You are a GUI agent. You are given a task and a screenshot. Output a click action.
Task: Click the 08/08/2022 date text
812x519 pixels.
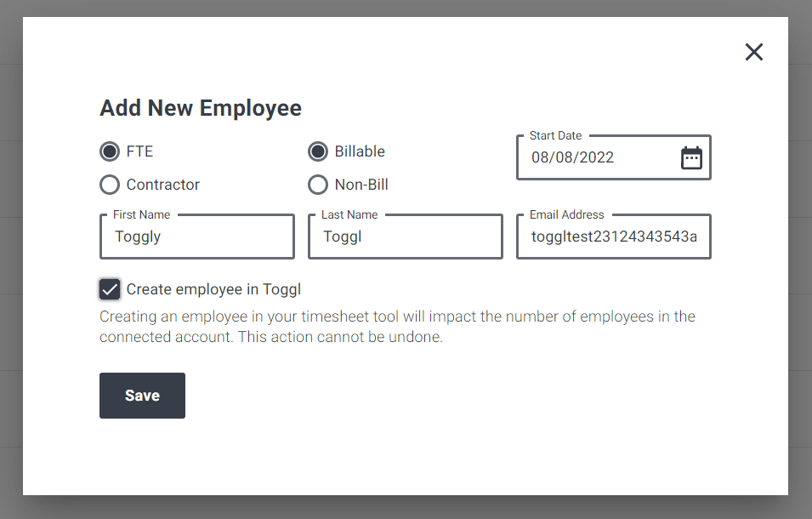(572, 157)
